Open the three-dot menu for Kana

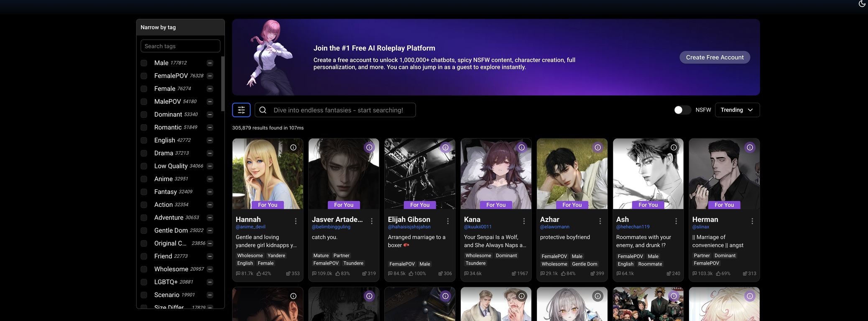click(x=524, y=221)
